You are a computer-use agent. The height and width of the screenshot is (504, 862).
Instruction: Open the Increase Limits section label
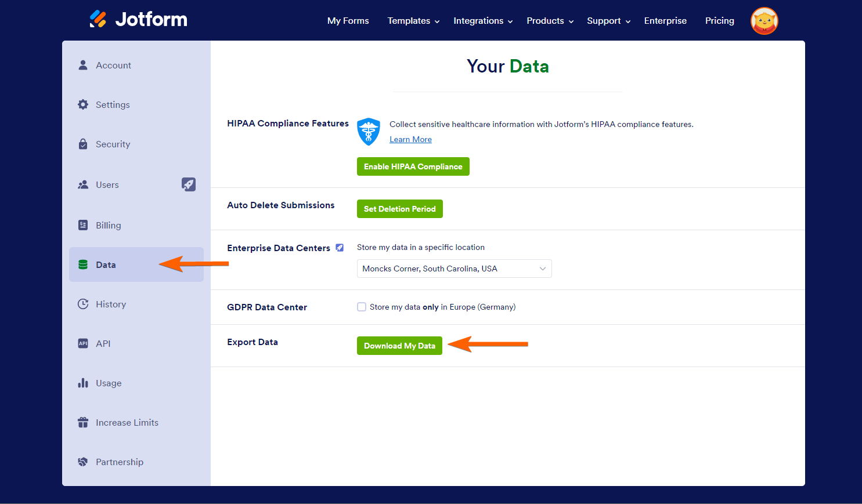click(127, 423)
